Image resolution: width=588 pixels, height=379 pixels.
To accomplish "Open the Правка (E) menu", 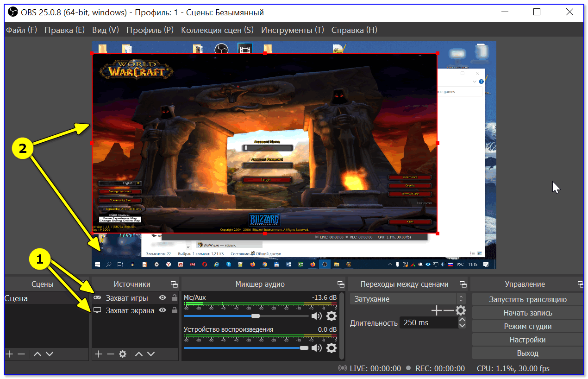I will (x=65, y=30).
